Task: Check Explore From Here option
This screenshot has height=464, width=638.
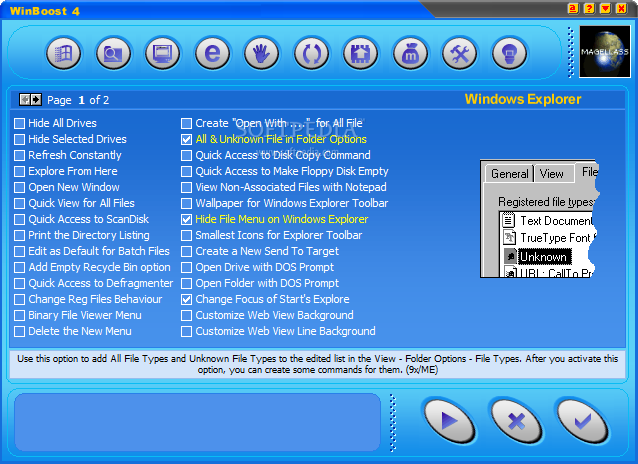Action: [19, 171]
